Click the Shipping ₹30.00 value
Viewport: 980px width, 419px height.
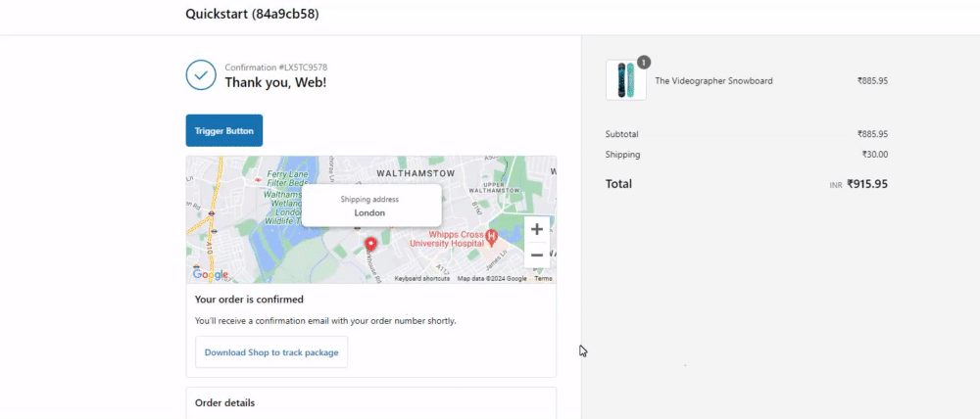875,155
